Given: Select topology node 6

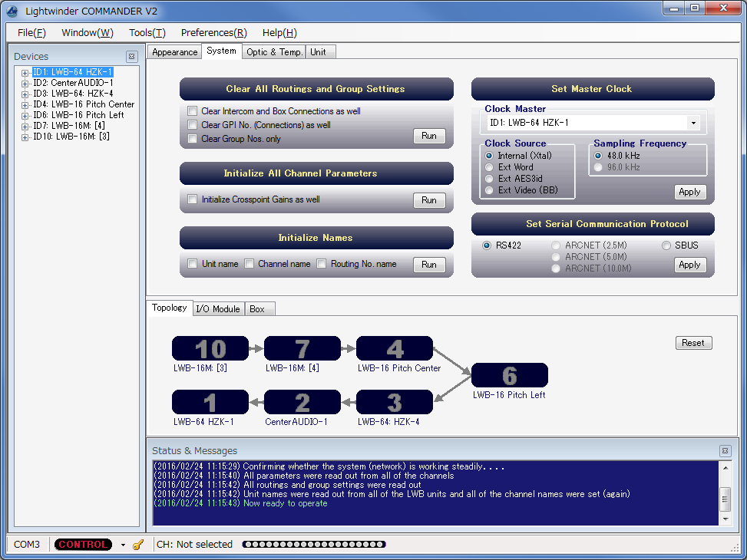Looking at the screenshot, I should pos(509,375).
